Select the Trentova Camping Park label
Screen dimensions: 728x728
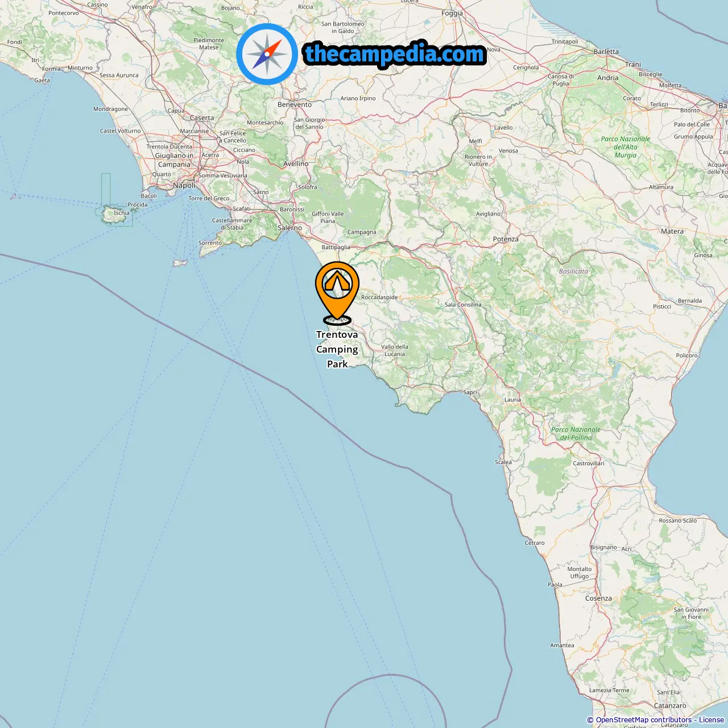click(x=337, y=349)
